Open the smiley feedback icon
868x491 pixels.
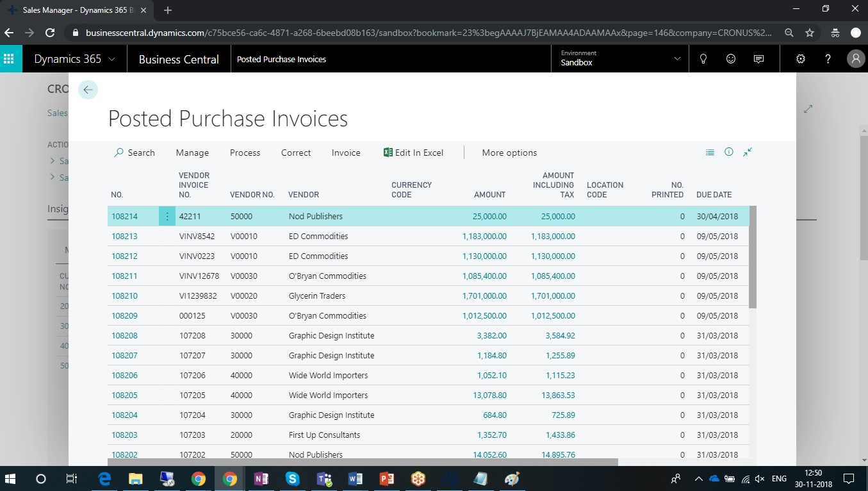pos(731,59)
